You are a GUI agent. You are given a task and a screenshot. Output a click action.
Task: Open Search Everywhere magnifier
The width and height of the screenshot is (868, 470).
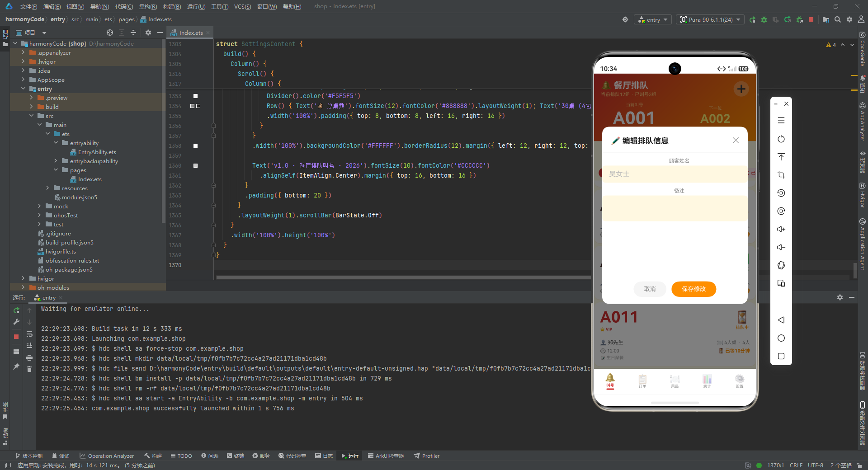(x=838, y=19)
